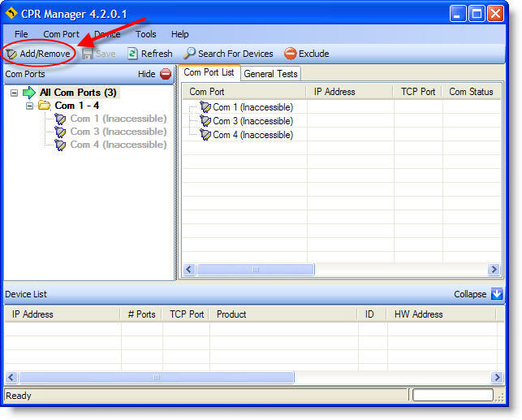Viewport: 522px width, 420px height.
Task: Click the Search For Devices label
Action: (235, 54)
